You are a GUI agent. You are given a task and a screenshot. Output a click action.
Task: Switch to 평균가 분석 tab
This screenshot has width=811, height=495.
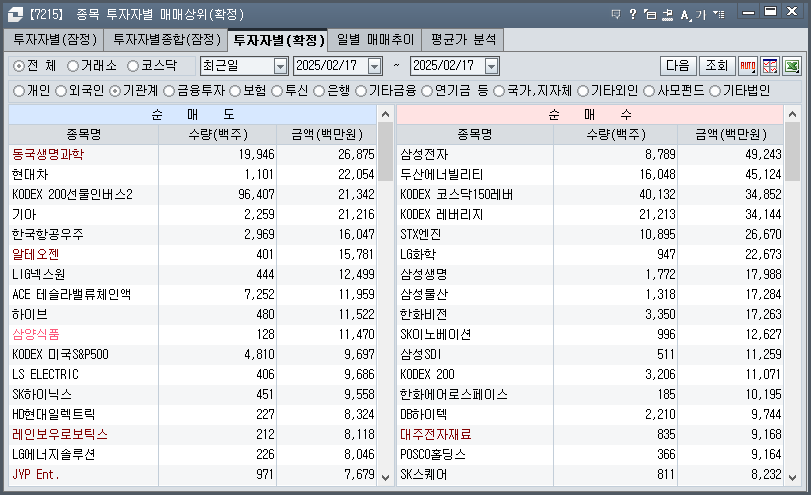tap(463, 40)
